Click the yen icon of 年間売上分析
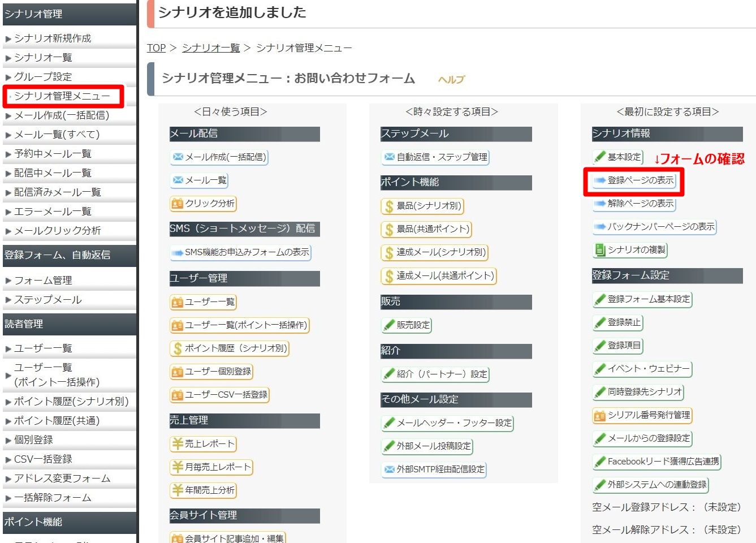756x543 pixels. pos(178,490)
